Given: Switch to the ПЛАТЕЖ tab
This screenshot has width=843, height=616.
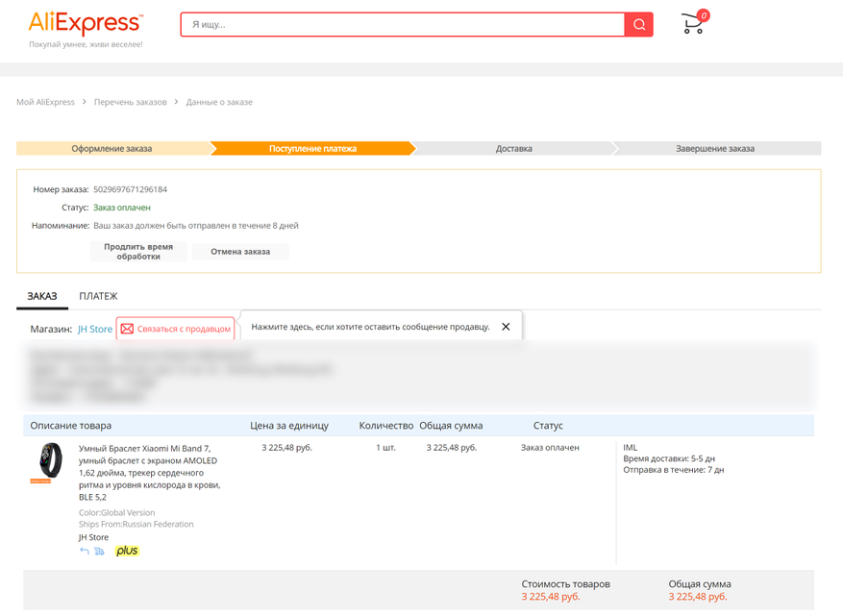Looking at the screenshot, I should tap(98, 296).
